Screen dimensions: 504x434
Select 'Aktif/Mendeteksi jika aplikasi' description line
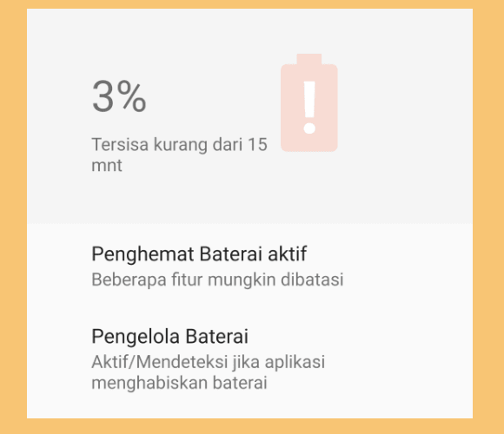click(x=209, y=362)
